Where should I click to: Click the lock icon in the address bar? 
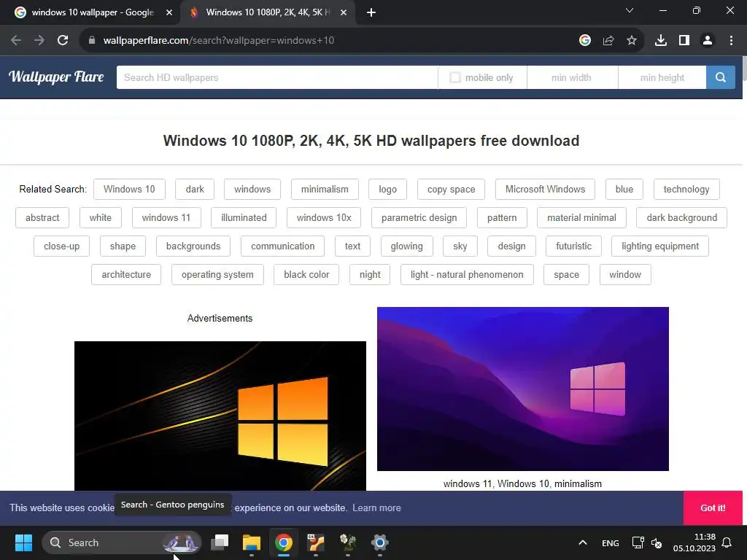[x=92, y=41]
